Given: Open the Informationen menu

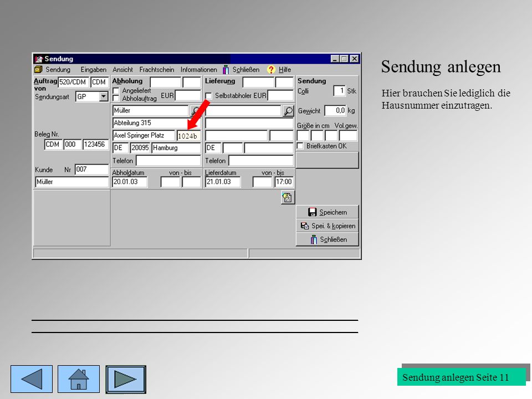Looking at the screenshot, I should [199, 70].
